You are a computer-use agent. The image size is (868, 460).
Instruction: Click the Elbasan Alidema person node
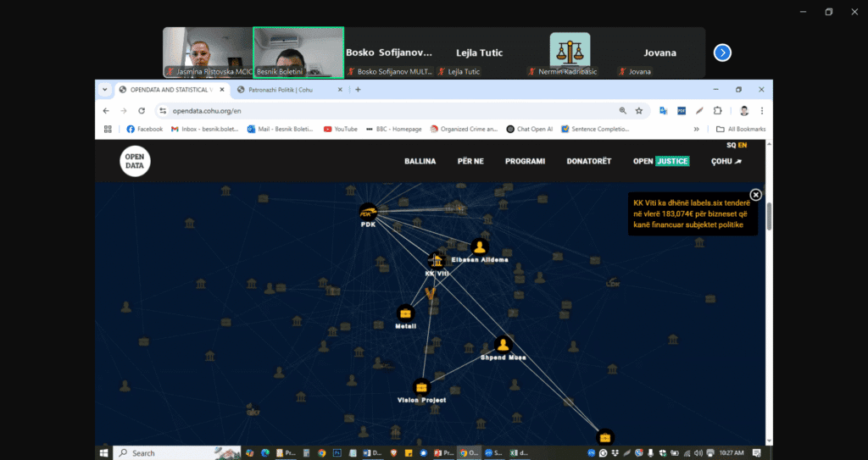click(x=480, y=247)
